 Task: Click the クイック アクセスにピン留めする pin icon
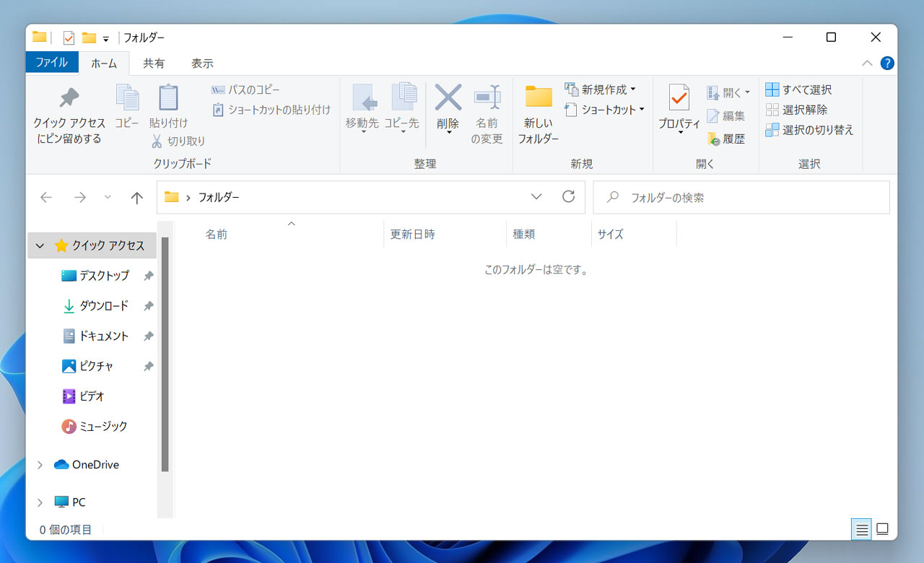pos(69,97)
